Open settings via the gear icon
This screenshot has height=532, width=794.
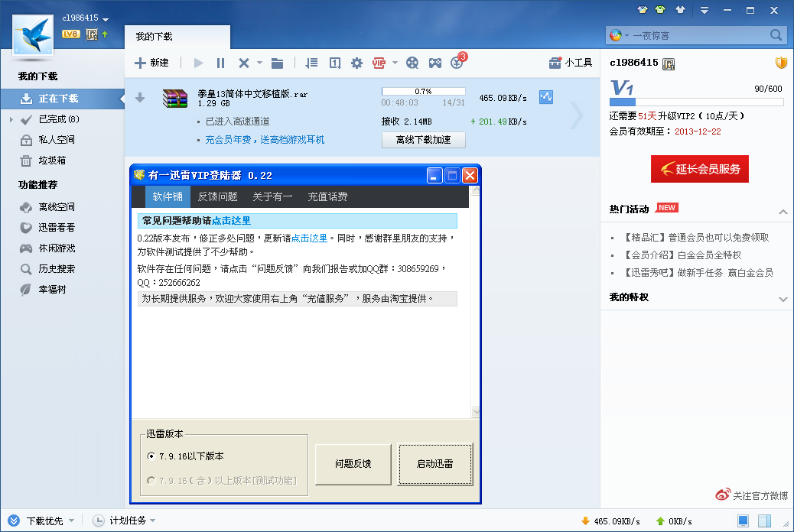click(x=357, y=63)
